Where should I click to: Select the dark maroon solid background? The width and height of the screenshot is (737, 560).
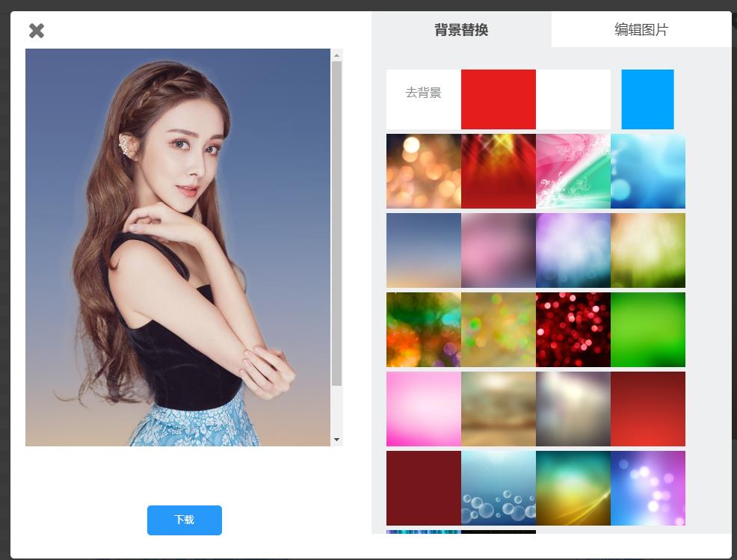coord(424,488)
